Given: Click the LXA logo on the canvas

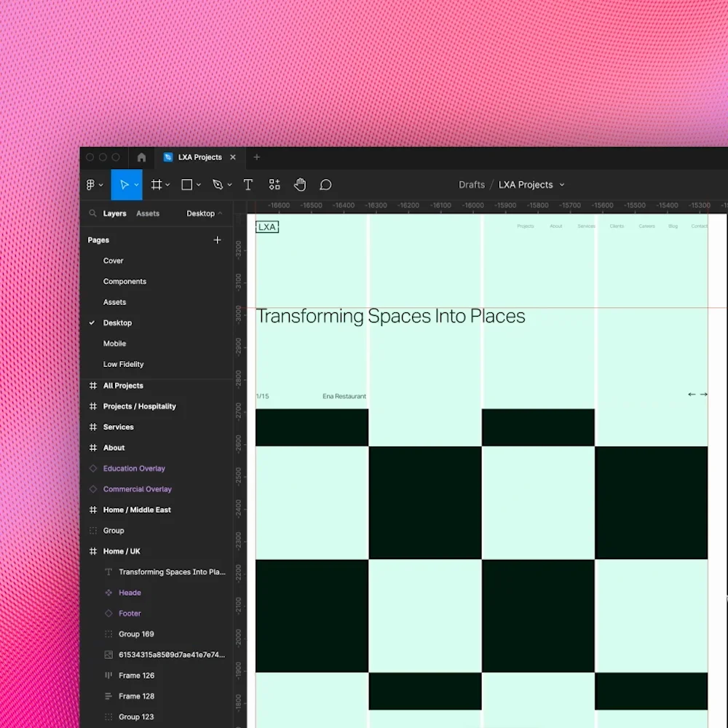Looking at the screenshot, I should pyautogui.click(x=267, y=227).
